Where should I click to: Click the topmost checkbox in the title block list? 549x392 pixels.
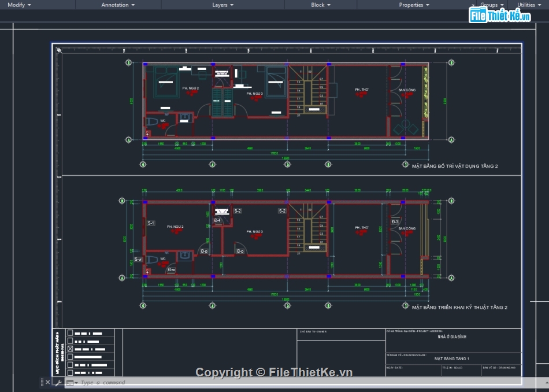pos(71,333)
